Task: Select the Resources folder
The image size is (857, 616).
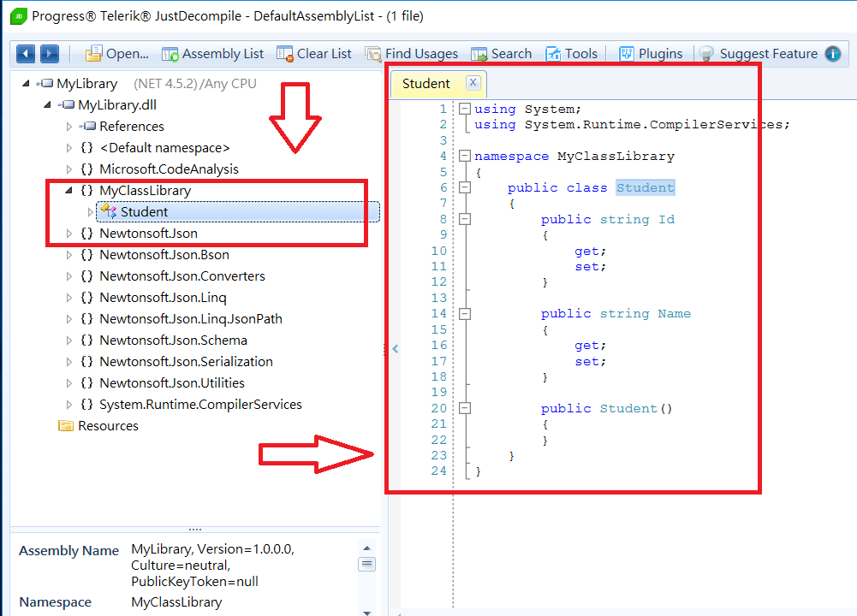Action: pos(108,425)
